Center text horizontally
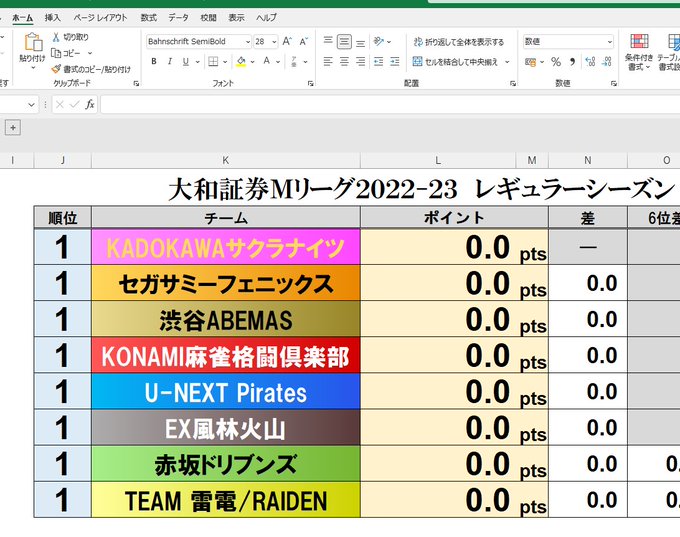The width and height of the screenshot is (680, 537). (x=344, y=62)
